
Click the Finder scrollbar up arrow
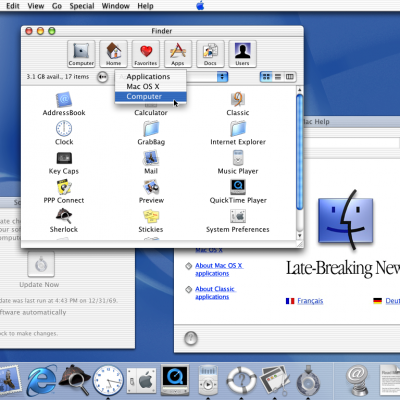tap(299, 90)
